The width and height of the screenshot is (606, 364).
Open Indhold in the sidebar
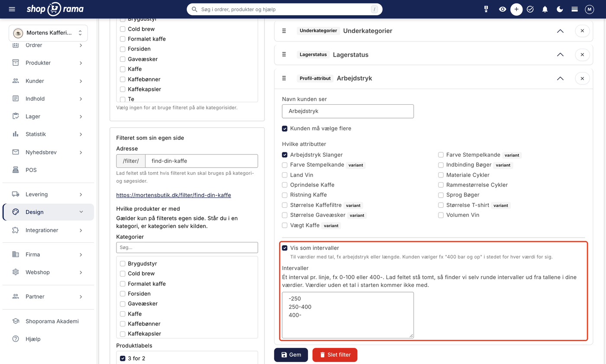click(x=48, y=99)
